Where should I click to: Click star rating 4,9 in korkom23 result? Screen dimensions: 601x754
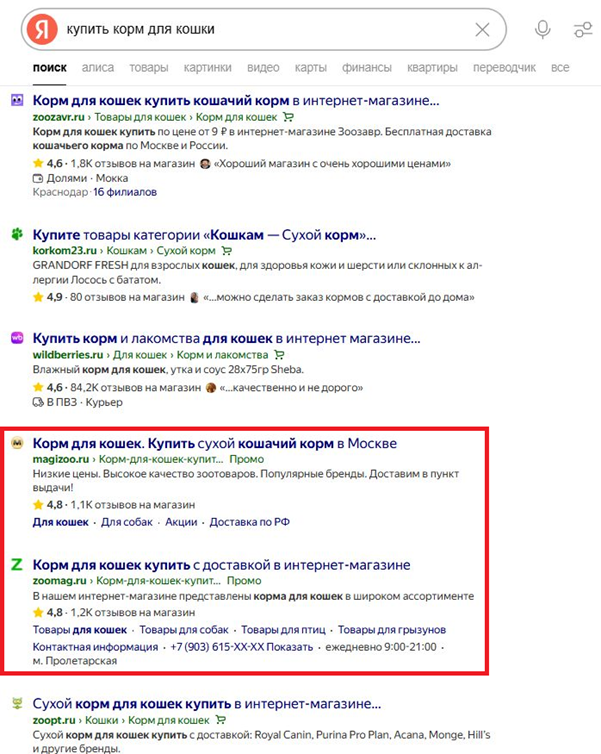click(48, 297)
